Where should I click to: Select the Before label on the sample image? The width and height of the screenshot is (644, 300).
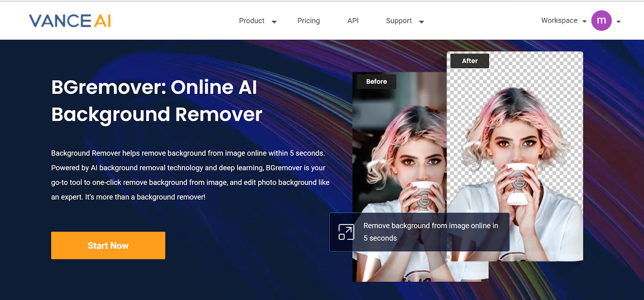click(x=376, y=81)
